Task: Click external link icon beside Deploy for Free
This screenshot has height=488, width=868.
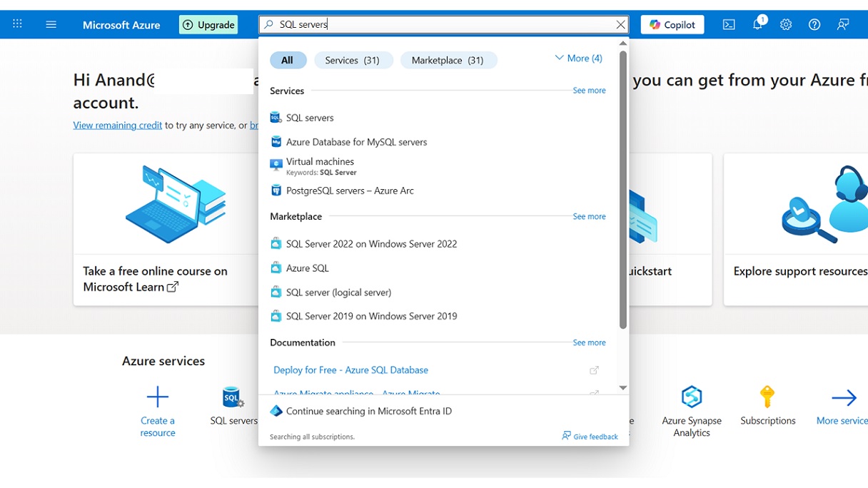Action: click(x=594, y=370)
